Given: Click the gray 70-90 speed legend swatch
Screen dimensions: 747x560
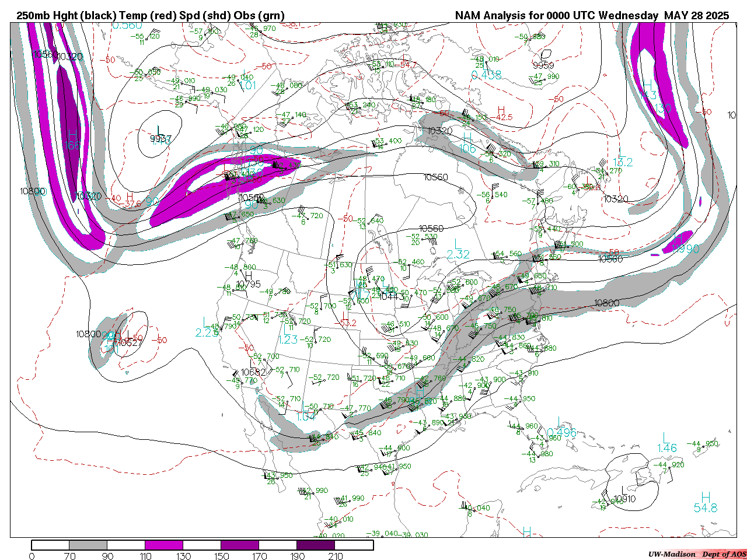Looking at the screenshot, I should [x=88, y=545].
